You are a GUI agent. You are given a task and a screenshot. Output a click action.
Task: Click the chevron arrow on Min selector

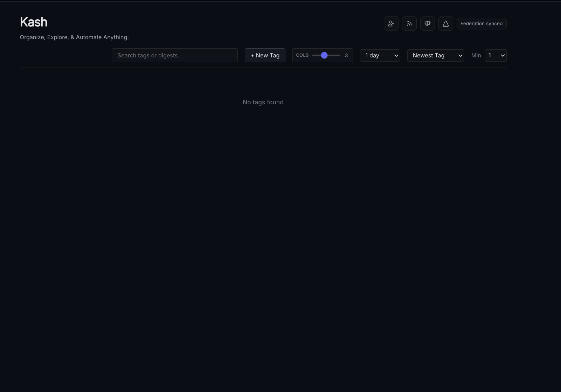point(503,56)
